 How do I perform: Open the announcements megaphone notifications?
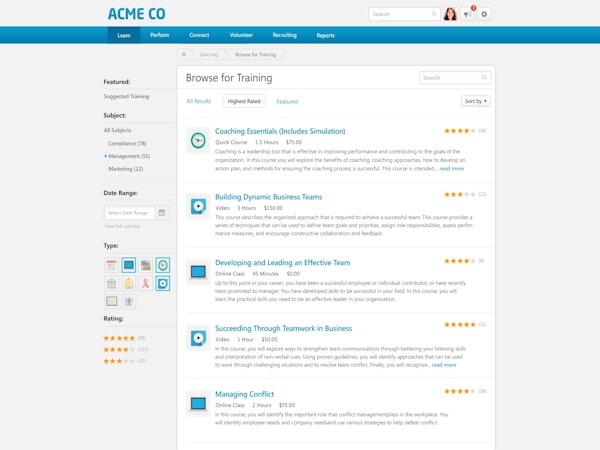tap(468, 14)
